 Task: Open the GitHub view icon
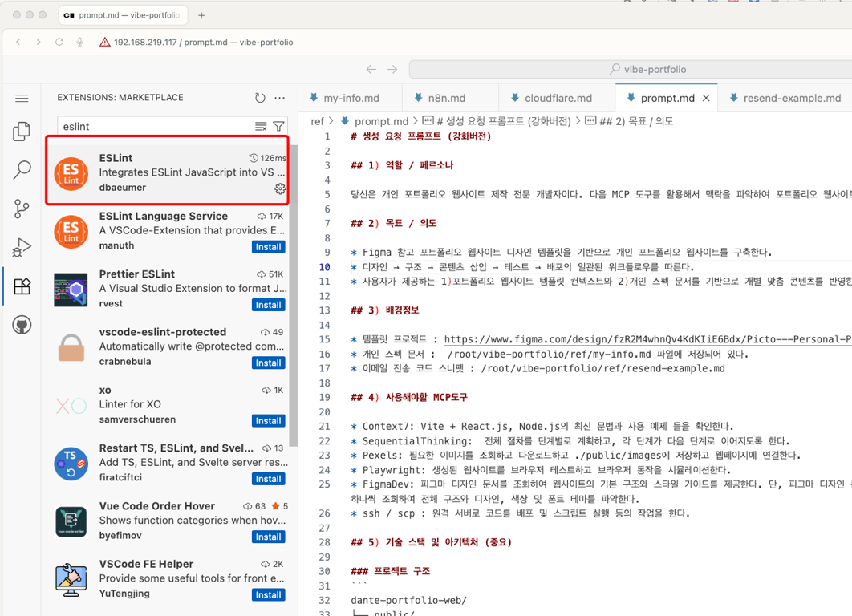[22, 325]
